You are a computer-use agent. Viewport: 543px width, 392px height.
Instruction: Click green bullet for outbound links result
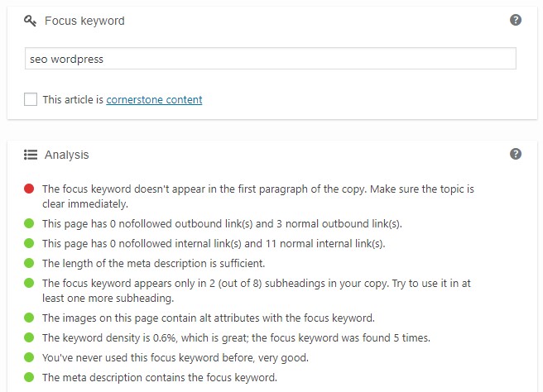[x=29, y=223]
